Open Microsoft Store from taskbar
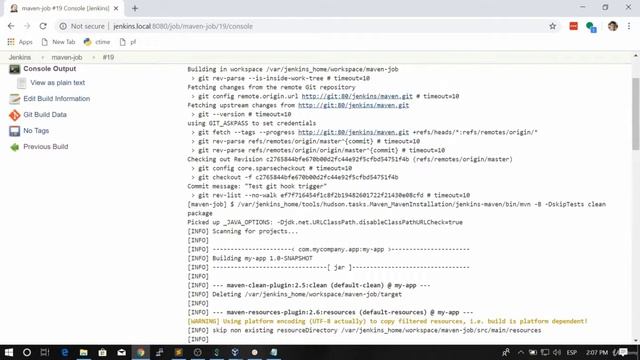This screenshot has height=360, width=640. [x=102, y=352]
